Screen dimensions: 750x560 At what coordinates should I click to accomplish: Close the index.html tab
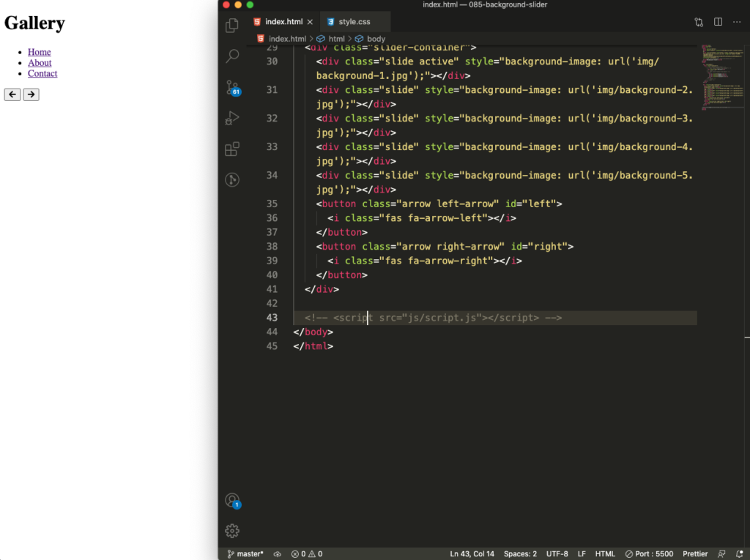310,22
